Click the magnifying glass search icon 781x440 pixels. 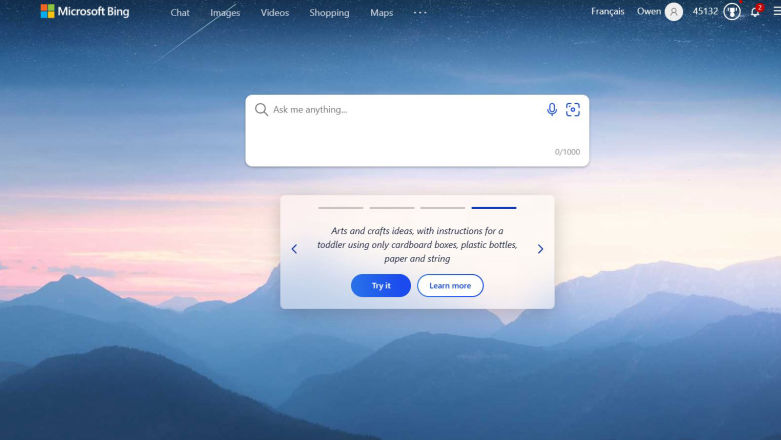click(261, 110)
